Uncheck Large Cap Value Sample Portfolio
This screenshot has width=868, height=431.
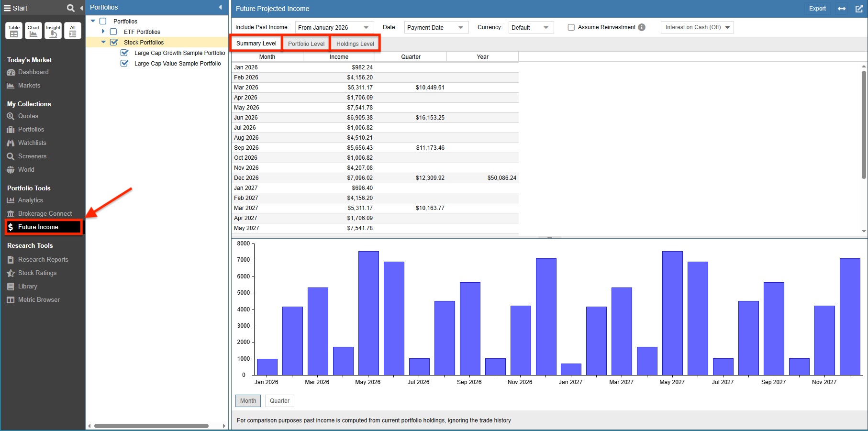pos(124,63)
